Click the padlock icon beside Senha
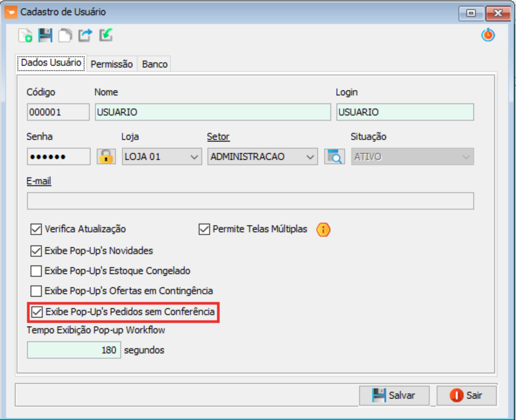Screen dimensions: 516x420 (106, 156)
